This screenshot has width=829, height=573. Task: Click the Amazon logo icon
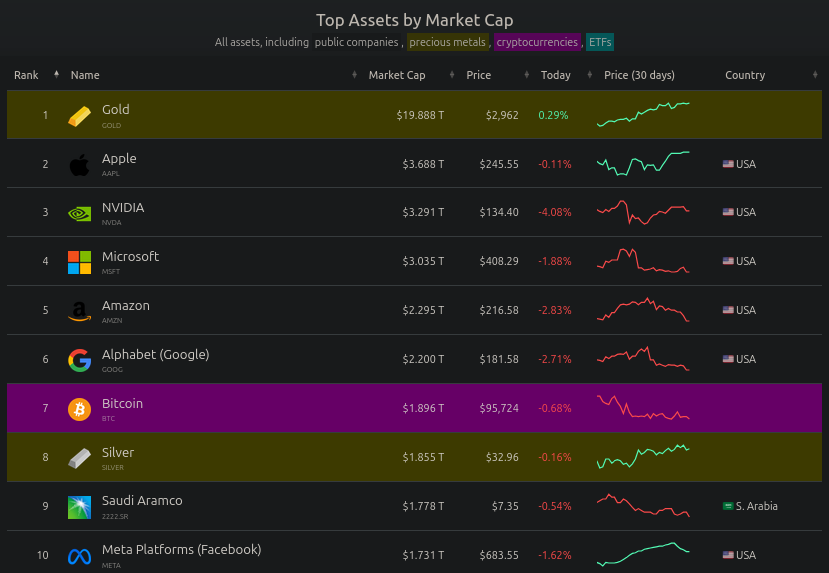[x=79, y=311]
